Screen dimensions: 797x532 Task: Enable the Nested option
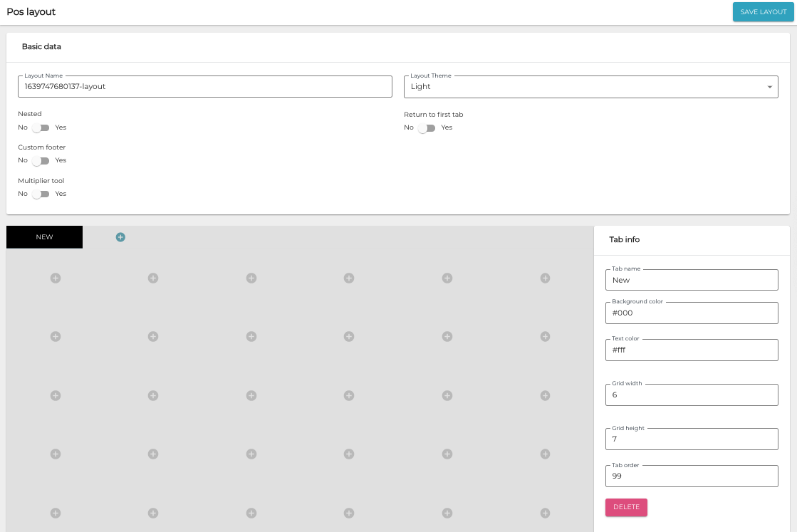pyautogui.click(x=40, y=127)
